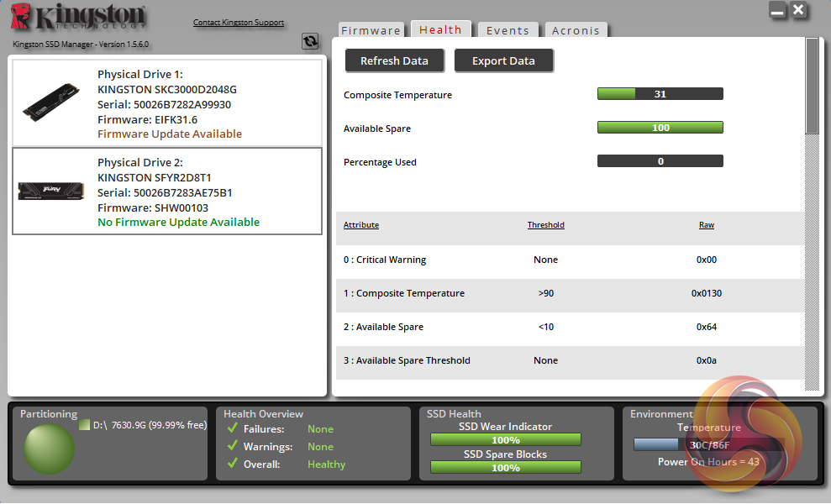Click the Fury Renegade drive image thumbnail
This screenshot has width=831, height=504.
51,191
